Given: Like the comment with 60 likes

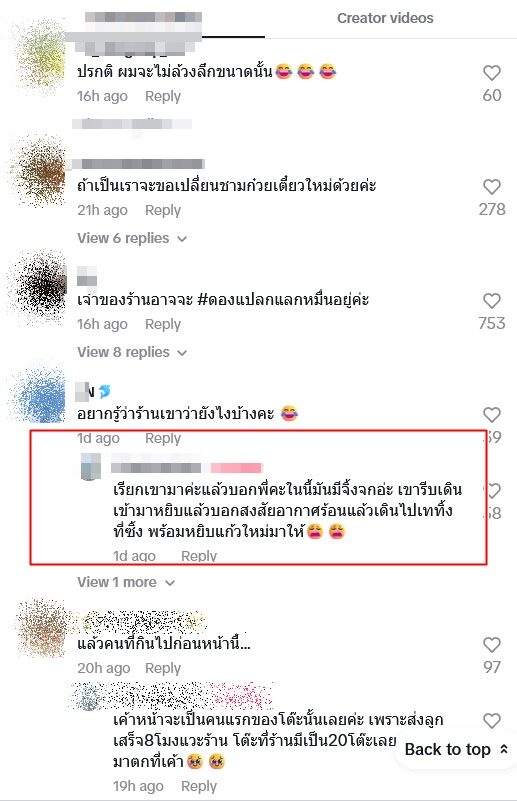Looking at the screenshot, I should pyautogui.click(x=491, y=73).
